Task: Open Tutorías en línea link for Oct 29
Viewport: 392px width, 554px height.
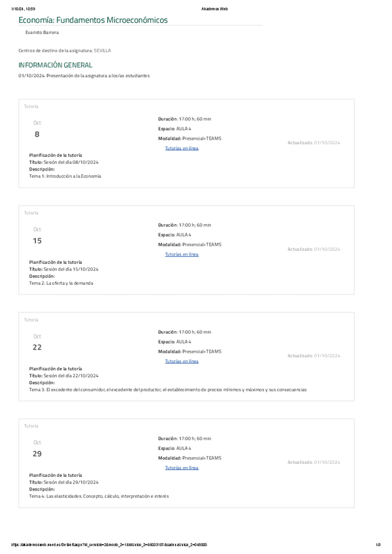Action: pos(182,468)
